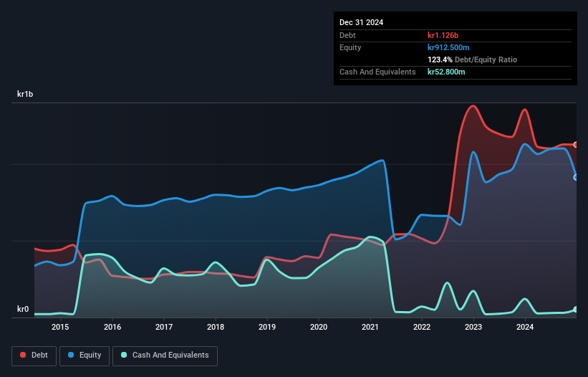This screenshot has height=377, width=588.
Task: Click the 2022 x-axis label
Action: (x=422, y=327)
